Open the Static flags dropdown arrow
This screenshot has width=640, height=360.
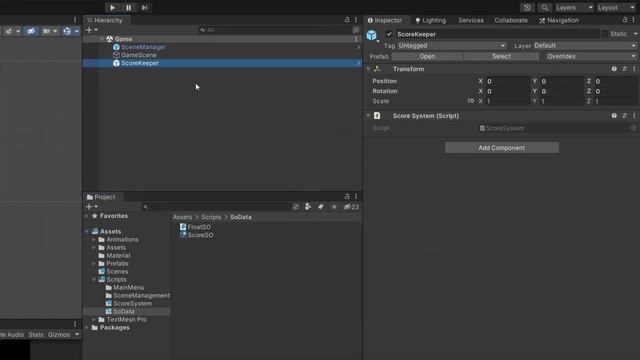tap(635, 34)
